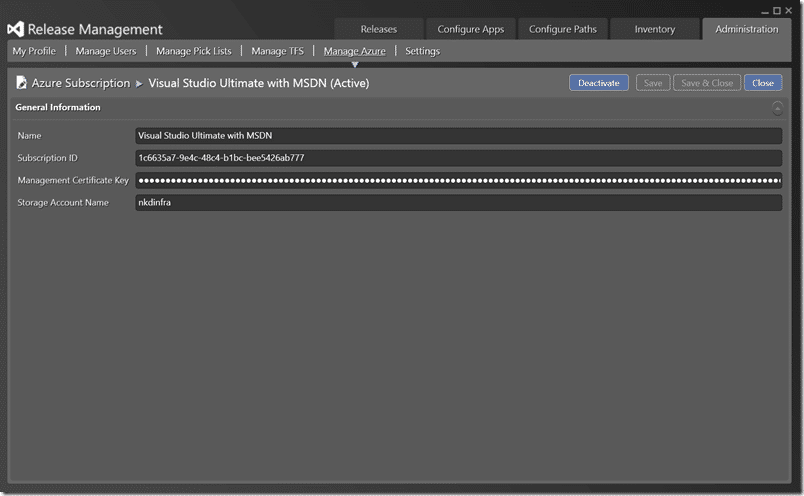Edit the Name field
804x496 pixels.
pyautogui.click(x=458, y=135)
